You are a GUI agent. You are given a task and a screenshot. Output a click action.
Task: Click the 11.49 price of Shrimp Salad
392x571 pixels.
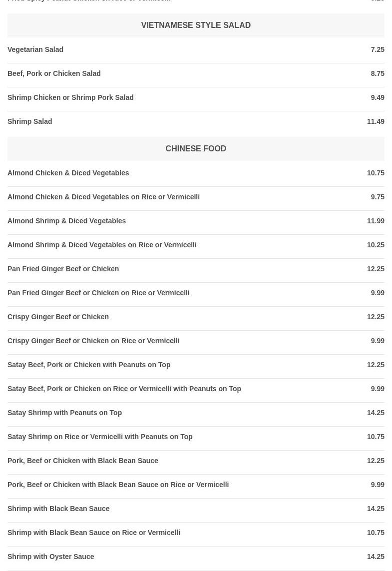(x=376, y=121)
